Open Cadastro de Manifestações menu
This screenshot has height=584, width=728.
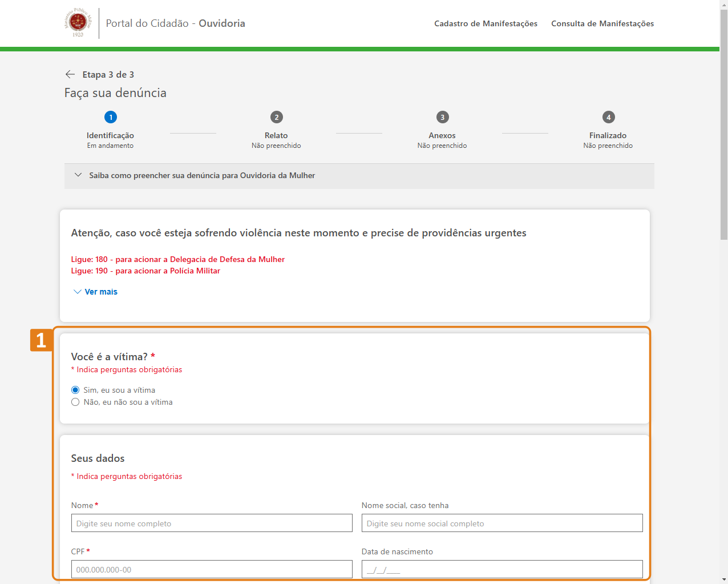pyautogui.click(x=486, y=23)
